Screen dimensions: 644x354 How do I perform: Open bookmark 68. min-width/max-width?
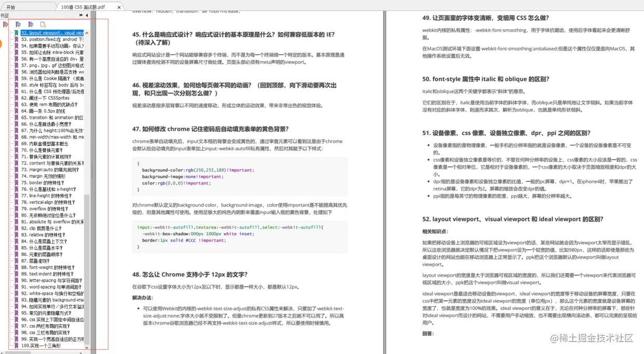click(x=52, y=137)
